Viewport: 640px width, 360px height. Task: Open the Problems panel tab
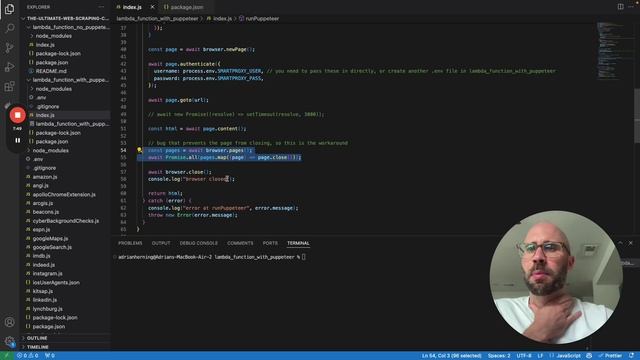pyautogui.click(x=130, y=243)
